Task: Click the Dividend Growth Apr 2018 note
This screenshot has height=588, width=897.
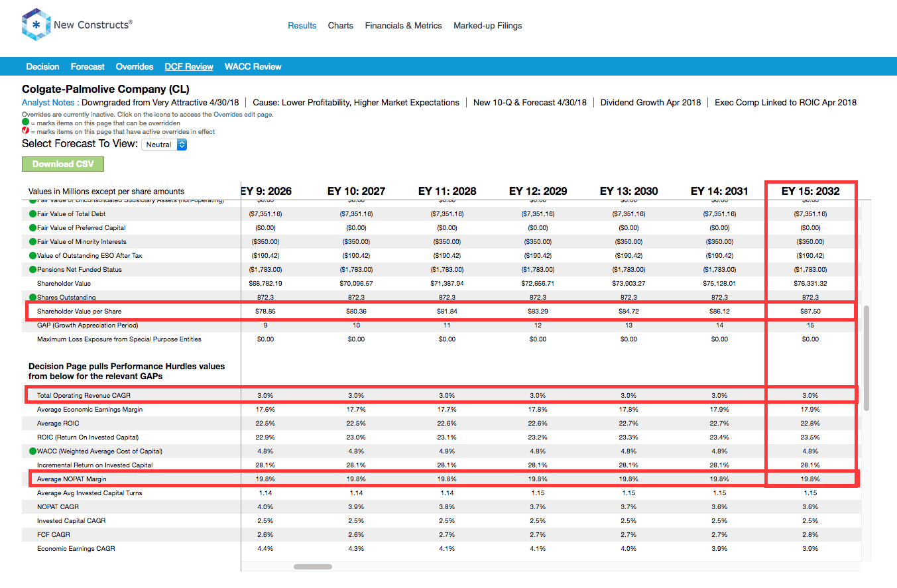Action: tap(650, 103)
